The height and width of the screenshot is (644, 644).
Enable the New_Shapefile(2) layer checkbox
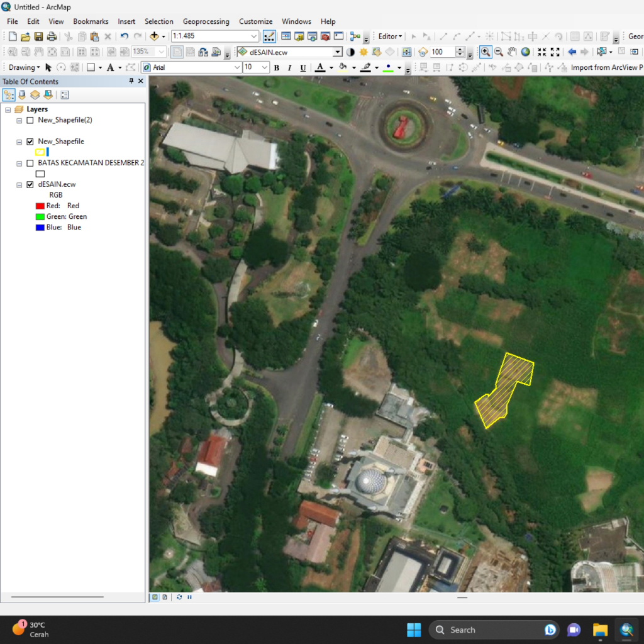[30, 120]
